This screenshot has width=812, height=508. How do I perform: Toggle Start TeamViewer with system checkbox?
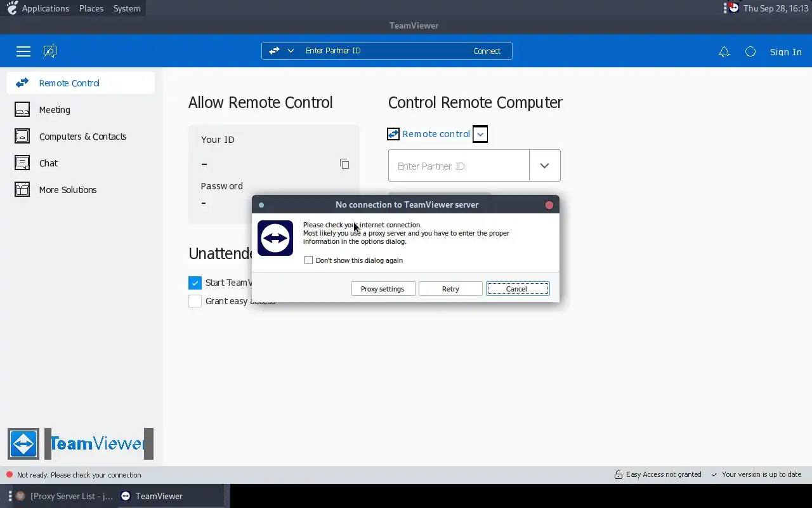195,283
